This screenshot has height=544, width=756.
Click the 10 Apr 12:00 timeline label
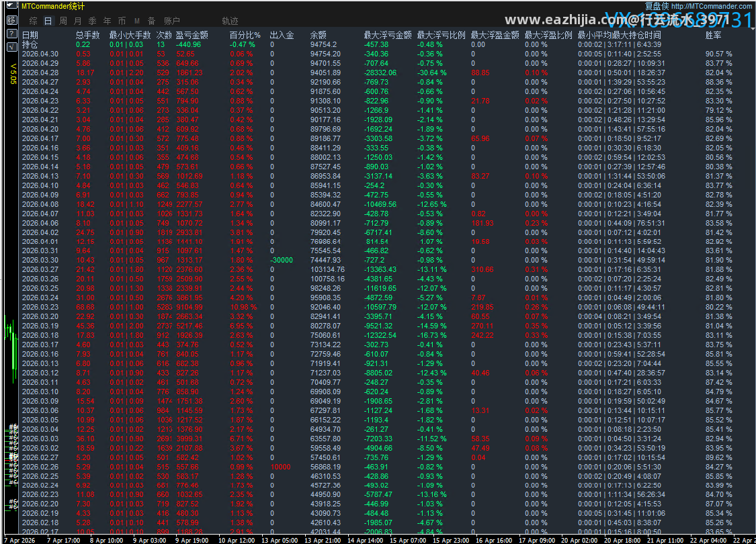[x=237, y=540]
